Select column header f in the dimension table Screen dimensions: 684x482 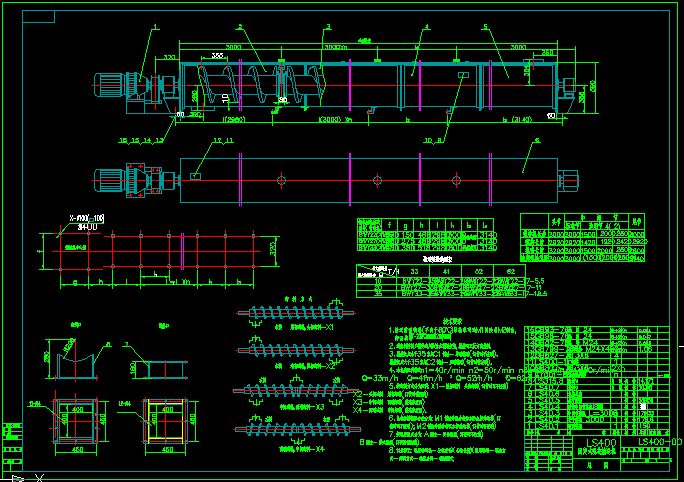click(389, 225)
